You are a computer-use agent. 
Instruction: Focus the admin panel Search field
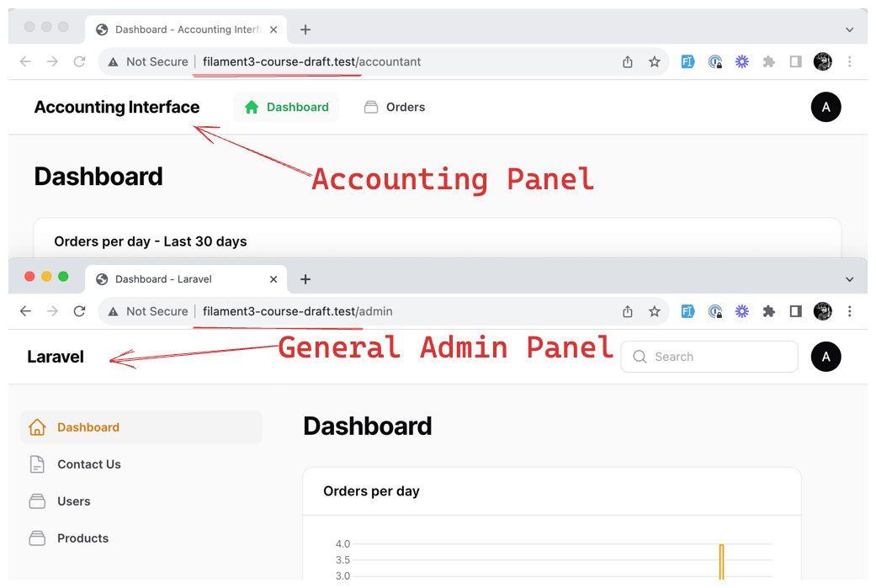click(709, 357)
